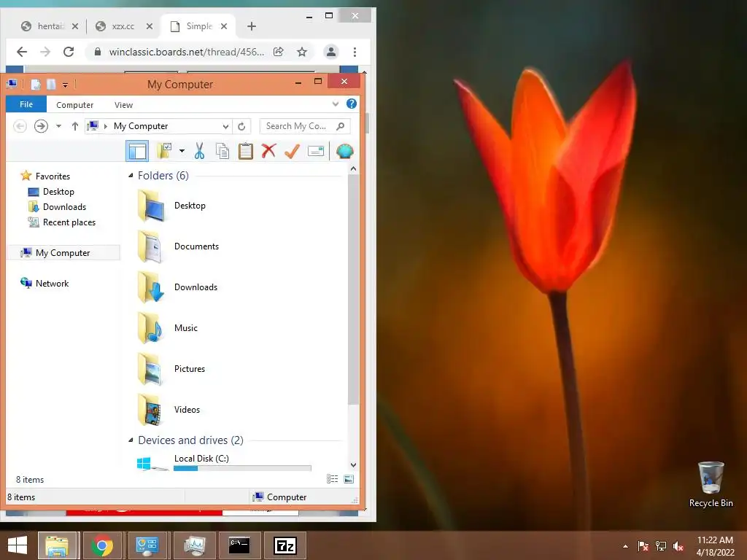Click the New folder icon in quick access toolbar
The width and height of the screenshot is (747, 560).
coord(51,85)
